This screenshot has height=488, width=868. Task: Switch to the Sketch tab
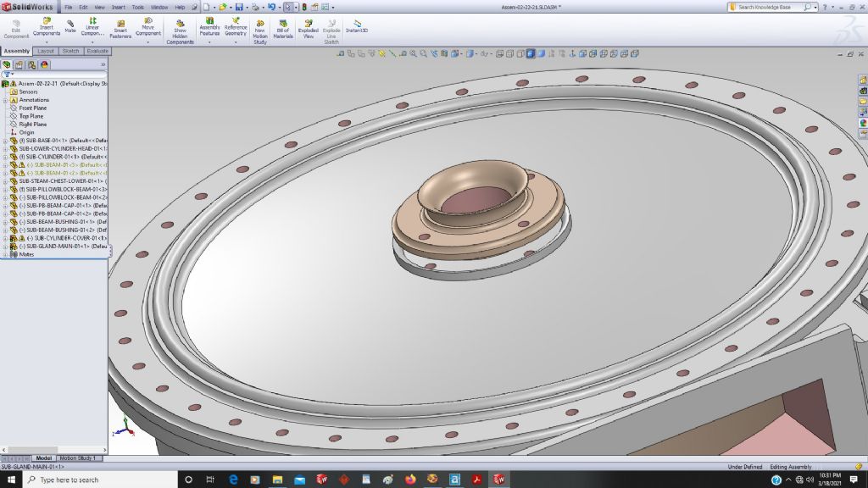click(x=70, y=51)
